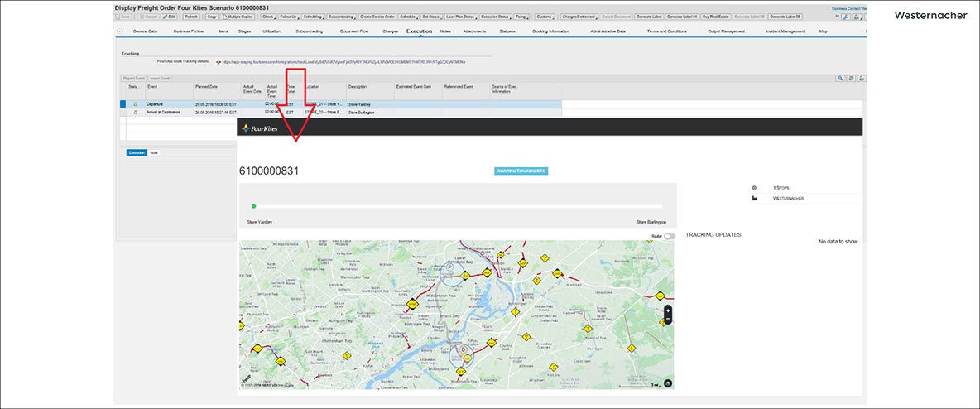
Task: Select the lower Execution sub-tab
Action: pyautogui.click(x=137, y=152)
